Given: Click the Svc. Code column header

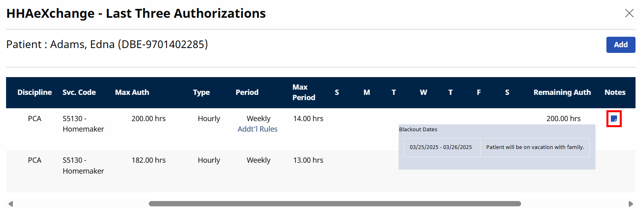Looking at the screenshot, I should [79, 92].
